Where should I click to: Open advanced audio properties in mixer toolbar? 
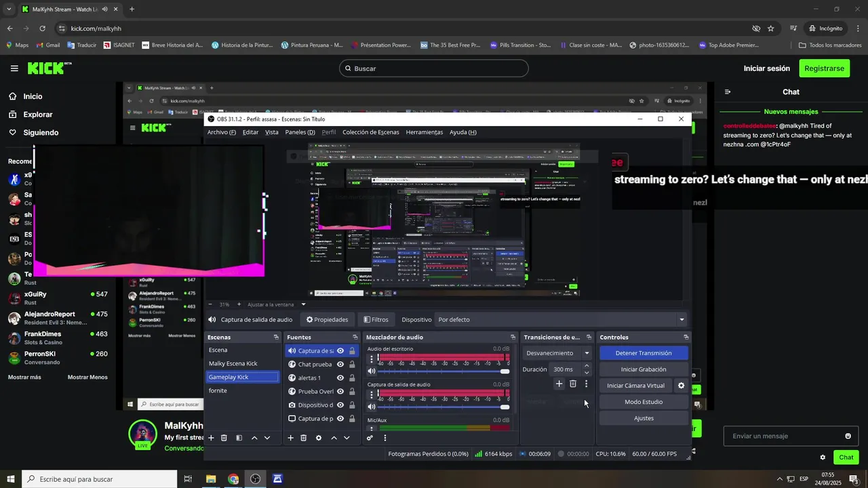[x=370, y=438]
